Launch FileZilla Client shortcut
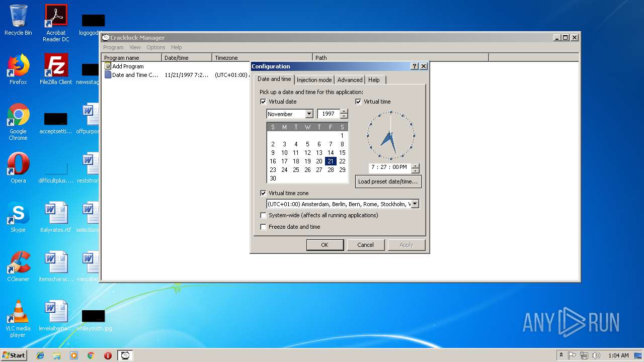 (56, 69)
